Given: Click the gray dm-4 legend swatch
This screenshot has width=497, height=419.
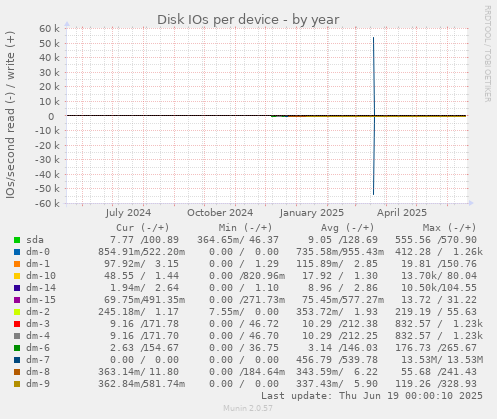Looking at the screenshot, I should (17, 336).
